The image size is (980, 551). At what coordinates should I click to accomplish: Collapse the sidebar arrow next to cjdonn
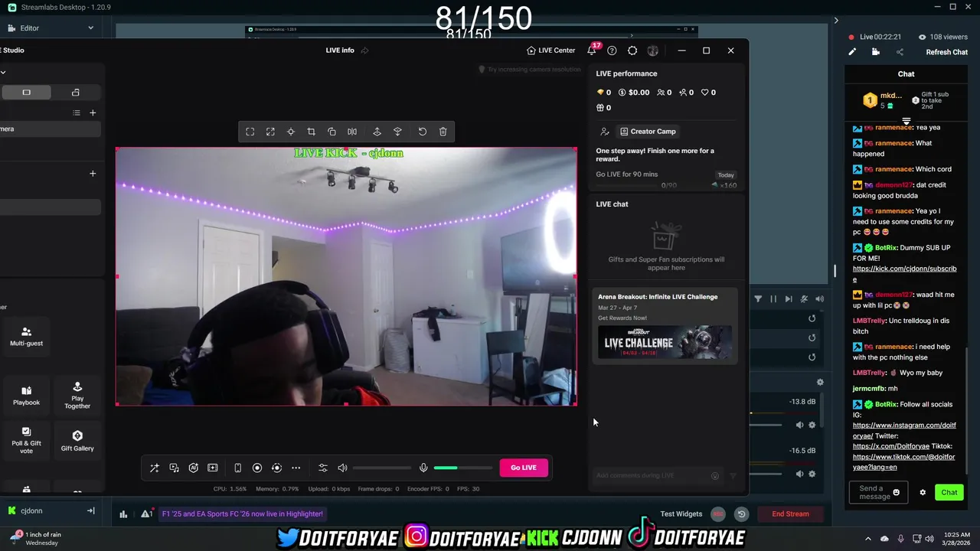click(x=90, y=510)
